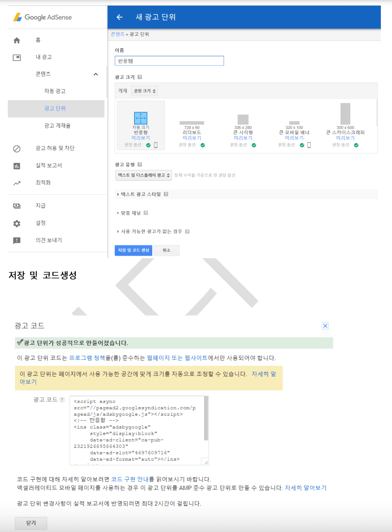Viewport: 392px width, 532px height.
Task: Open 내 광고 in the sidebar menu
Action: click(x=44, y=57)
